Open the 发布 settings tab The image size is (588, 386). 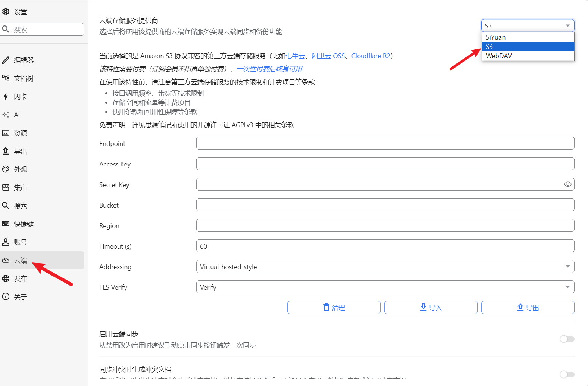pos(42,278)
